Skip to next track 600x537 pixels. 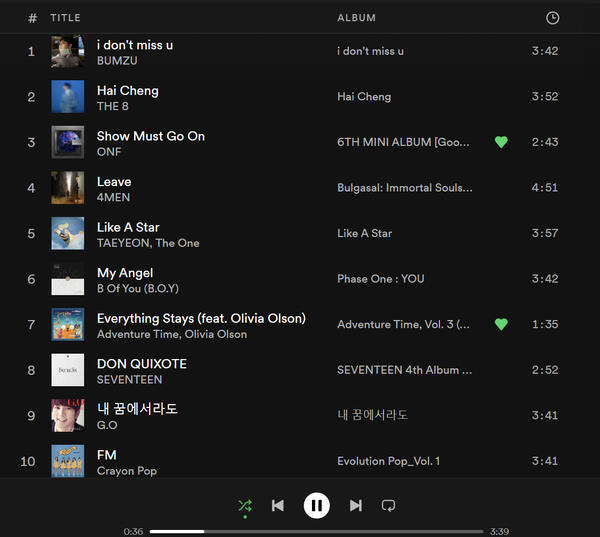pyautogui.click(x=355, y=506)
